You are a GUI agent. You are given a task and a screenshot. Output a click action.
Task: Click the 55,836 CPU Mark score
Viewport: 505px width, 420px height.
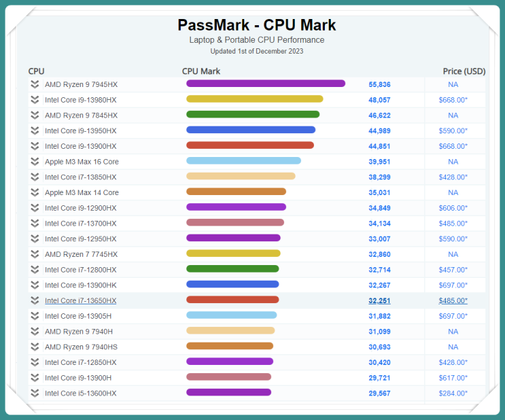tap(379, 84)
